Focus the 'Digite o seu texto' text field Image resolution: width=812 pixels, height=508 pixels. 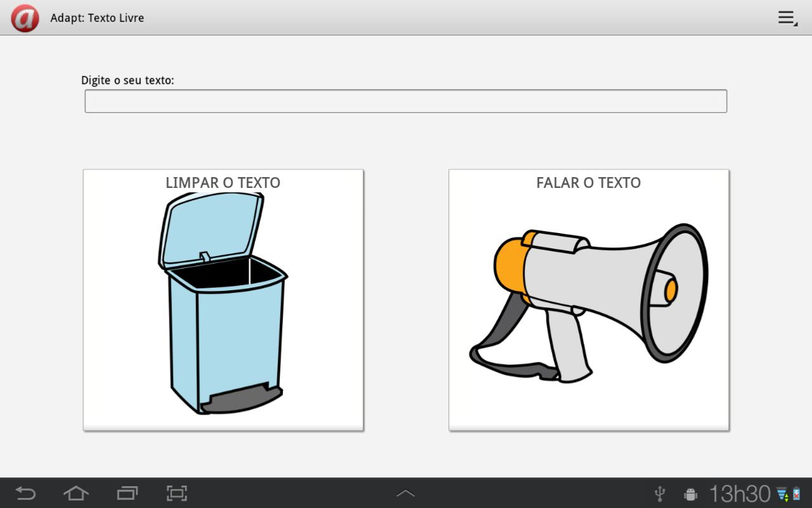pyautogui.click(x=406, y=101)
